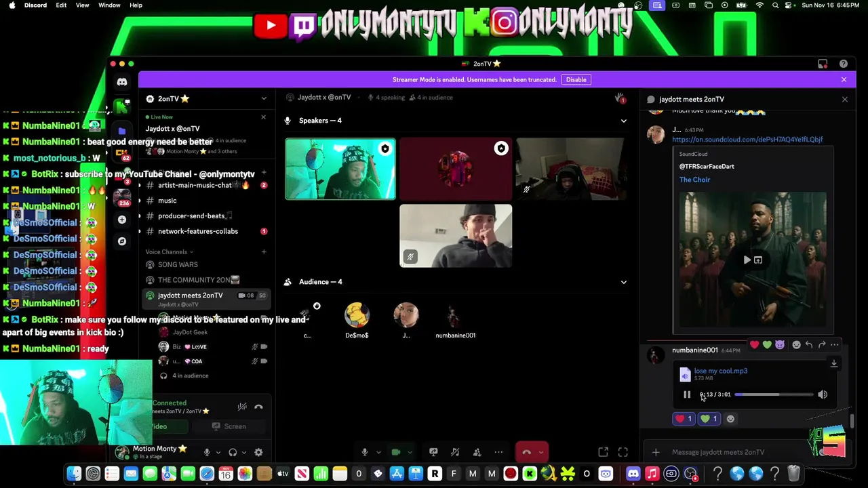Reply to numbanine001's message

tap(808, 345)
